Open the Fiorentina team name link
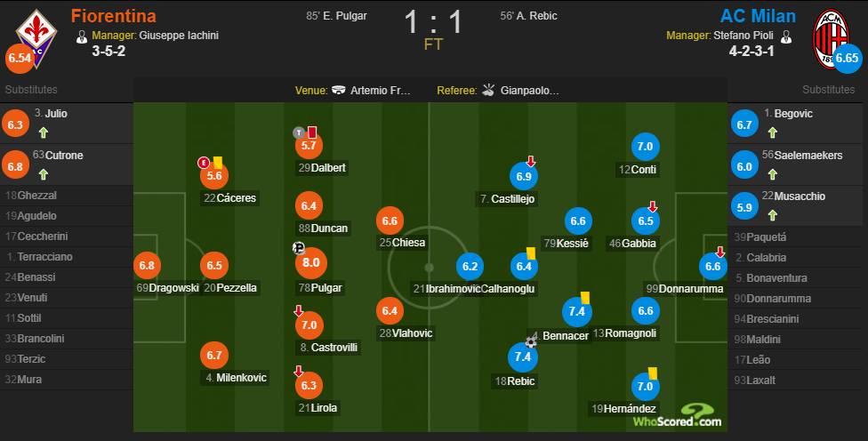The image size is (868, 441). [x=113, y=16]
